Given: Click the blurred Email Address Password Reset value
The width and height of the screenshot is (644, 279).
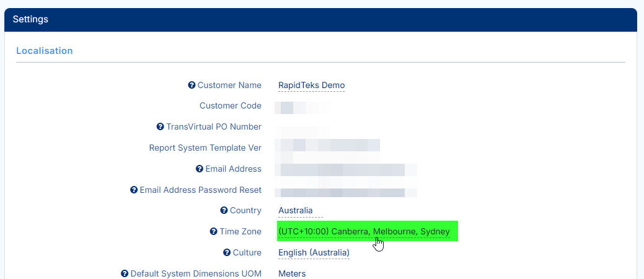Looking at the screenshot, I should (346, 191).
